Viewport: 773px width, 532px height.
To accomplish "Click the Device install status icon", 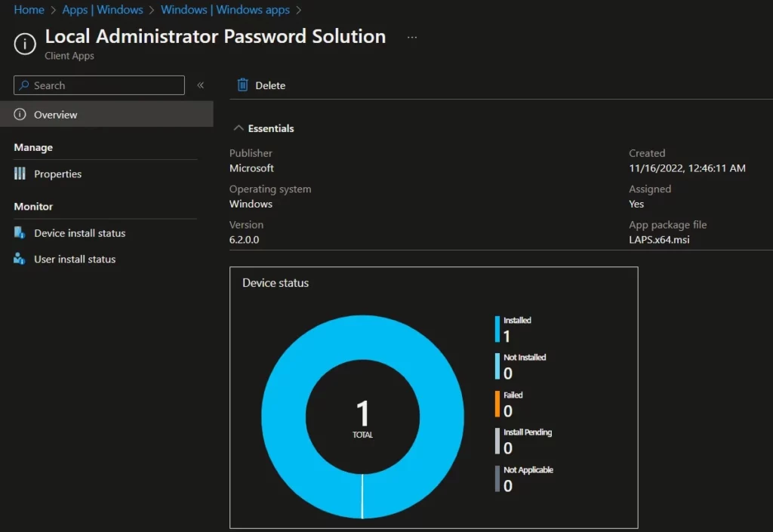I will click(20, 232).
